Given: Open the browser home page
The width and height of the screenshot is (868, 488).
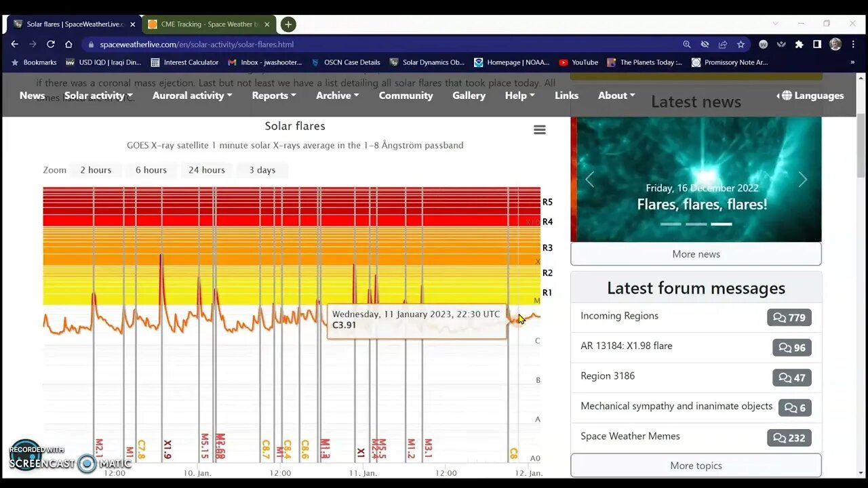Looking at the screenshot, I should click(x=68, y=44).
